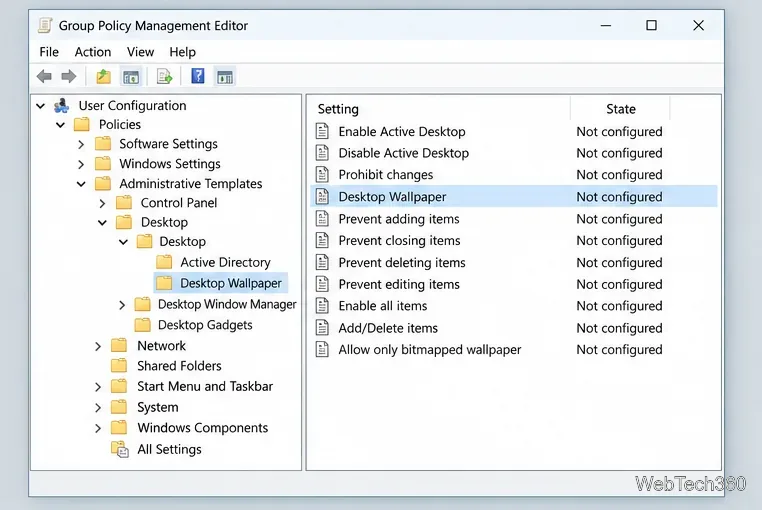Open Help via blue question mark icon
The height and width of the screenshot is (510, 762).
[198, 76]
